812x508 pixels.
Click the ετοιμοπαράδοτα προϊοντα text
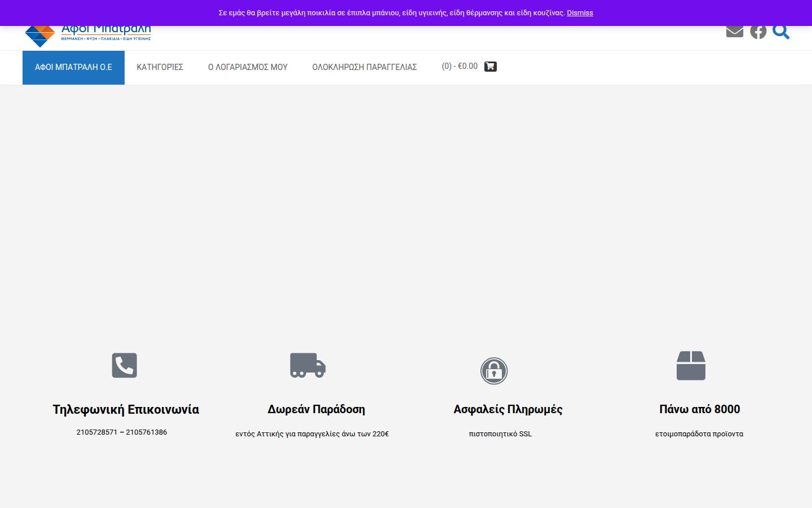pos(699,434)
